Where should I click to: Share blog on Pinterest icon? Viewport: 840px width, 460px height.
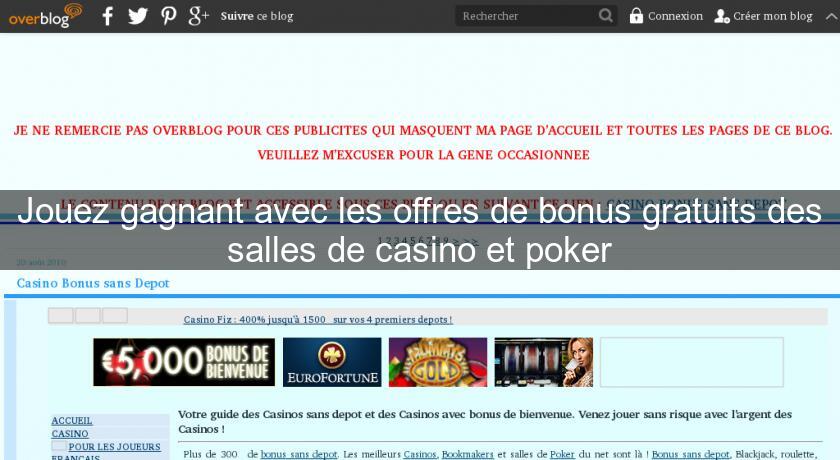(168, 16)
